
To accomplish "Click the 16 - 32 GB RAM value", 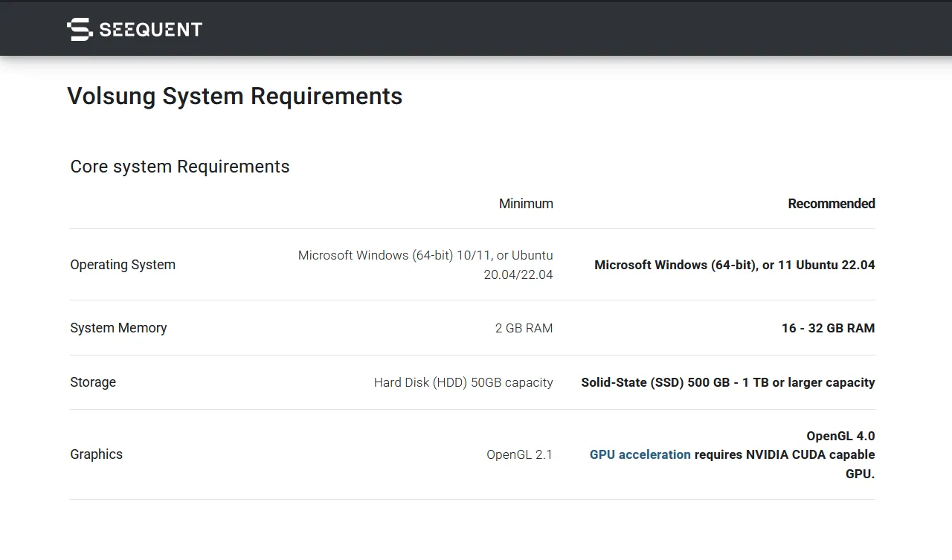I will 828,328.
